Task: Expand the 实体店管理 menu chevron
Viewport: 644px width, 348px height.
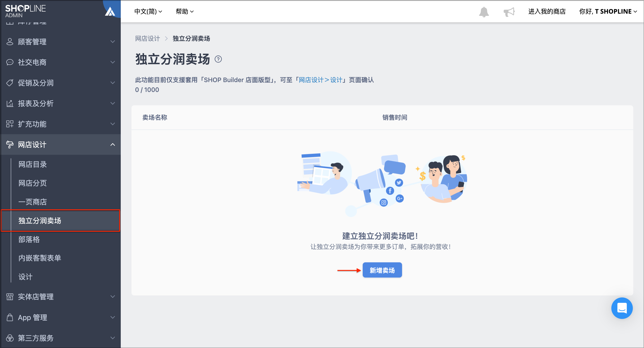Action: pyautogui.click(x=113, y=297)
